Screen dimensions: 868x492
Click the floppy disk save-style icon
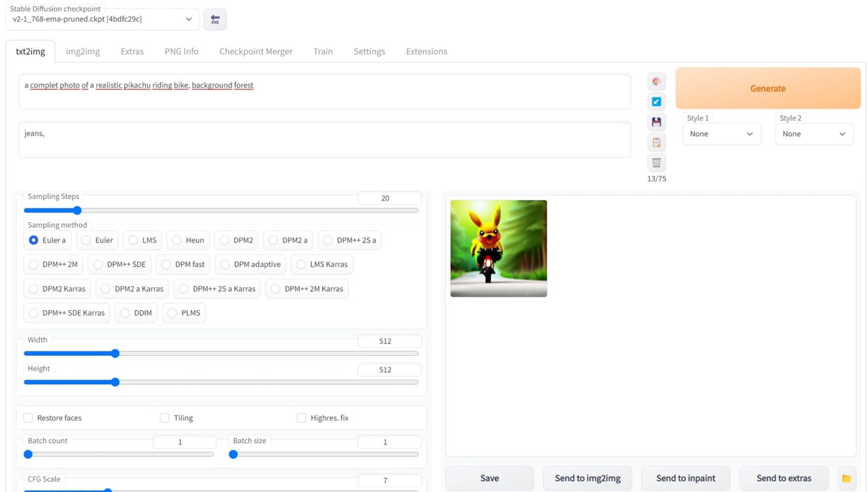(x=656, y=122)
